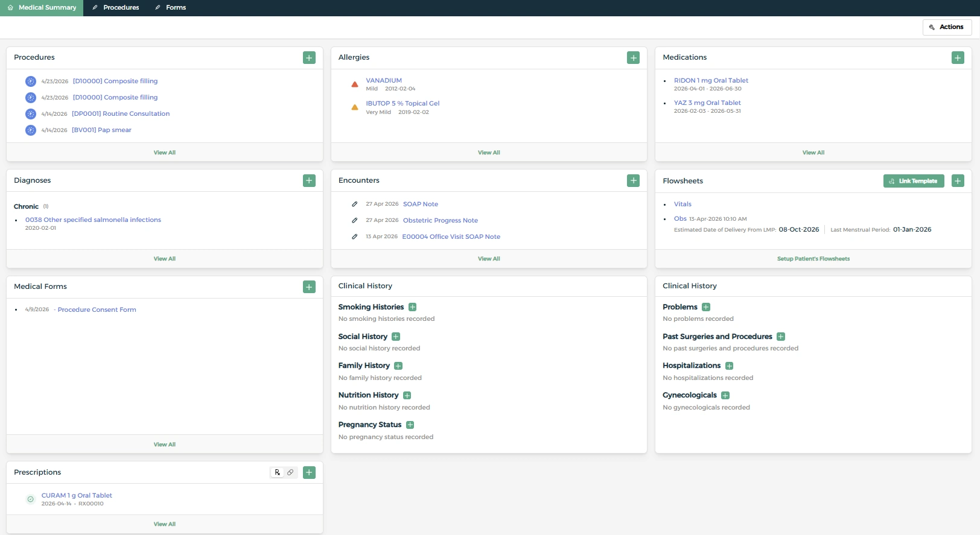Click the link icon in Prescriptions header
The image size is (980, 535).
(x=290, y=472)
